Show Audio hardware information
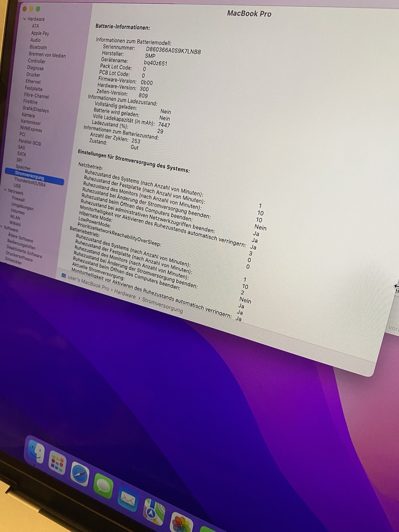The image size is (399, 532). [x=36, y=40]
